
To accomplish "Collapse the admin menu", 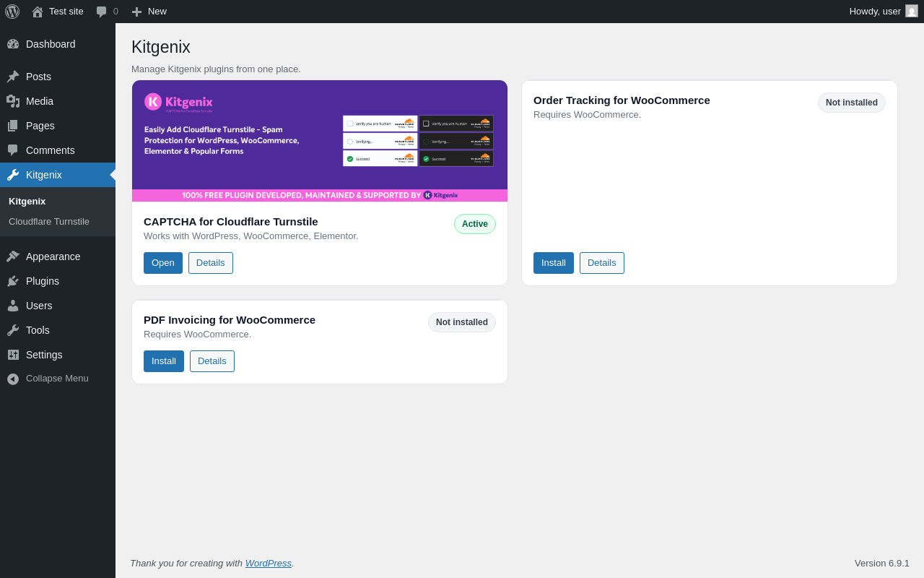I will (58, 379).
